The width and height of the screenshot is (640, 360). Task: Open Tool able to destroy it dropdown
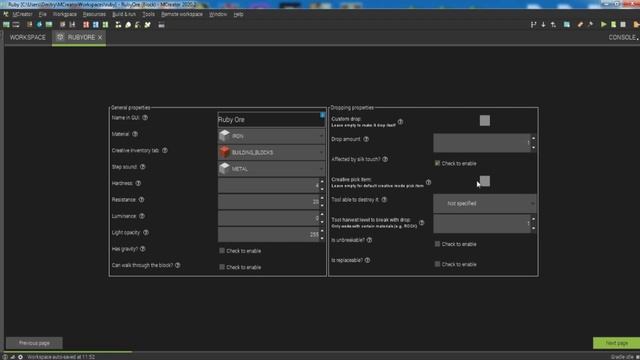(485, 203)
